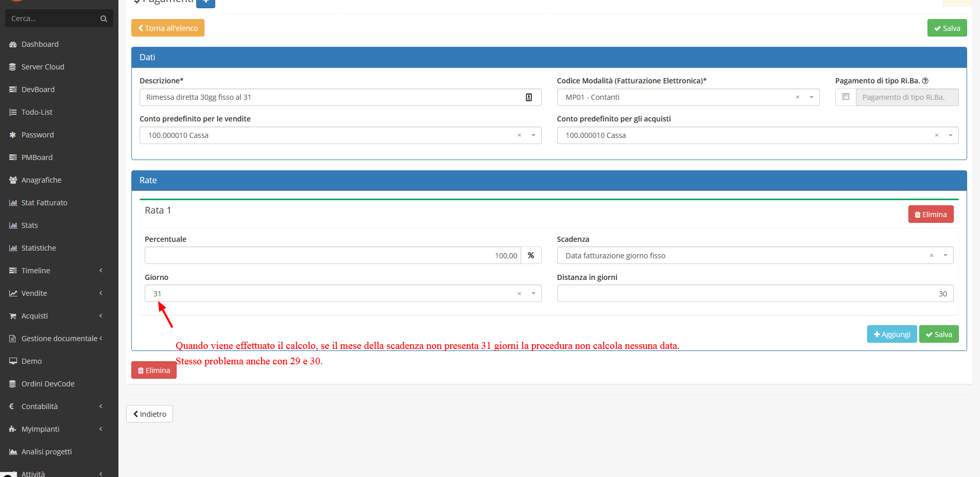Image resolution: width=980 pixels, height=477 pixels.
Task: Click the key icon beside Password
Action: (x=13, y=134)
